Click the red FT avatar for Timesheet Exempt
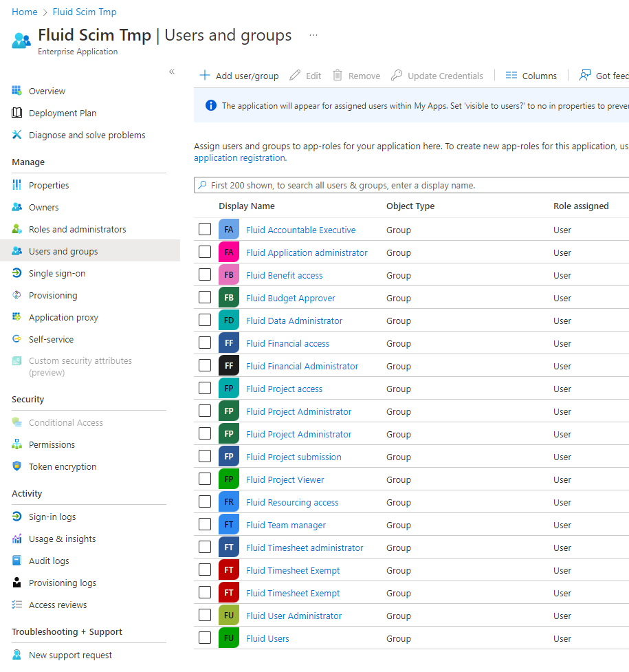The image size is (629, 672). click(x=229, y=570)
